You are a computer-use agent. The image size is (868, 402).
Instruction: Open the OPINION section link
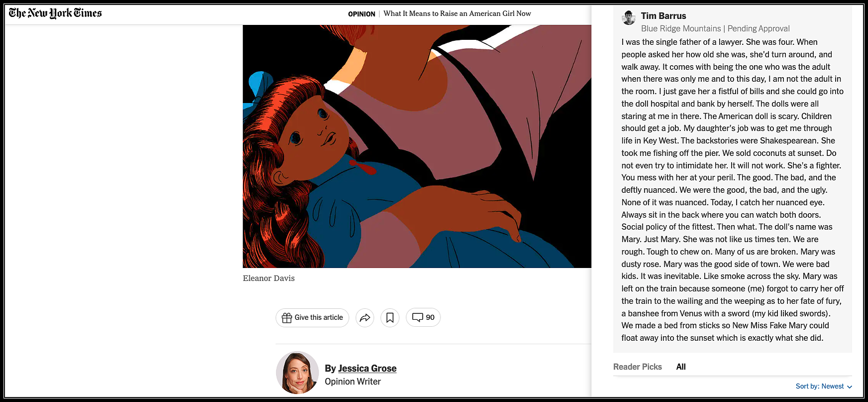pos(361,14)
